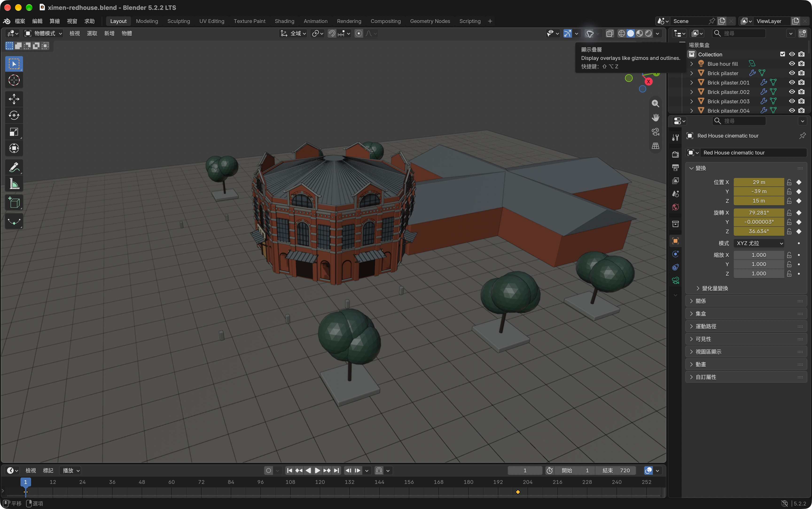Screen dimensions: 812x509
Task: Click the pan hand gizmo
Action: 655,118
